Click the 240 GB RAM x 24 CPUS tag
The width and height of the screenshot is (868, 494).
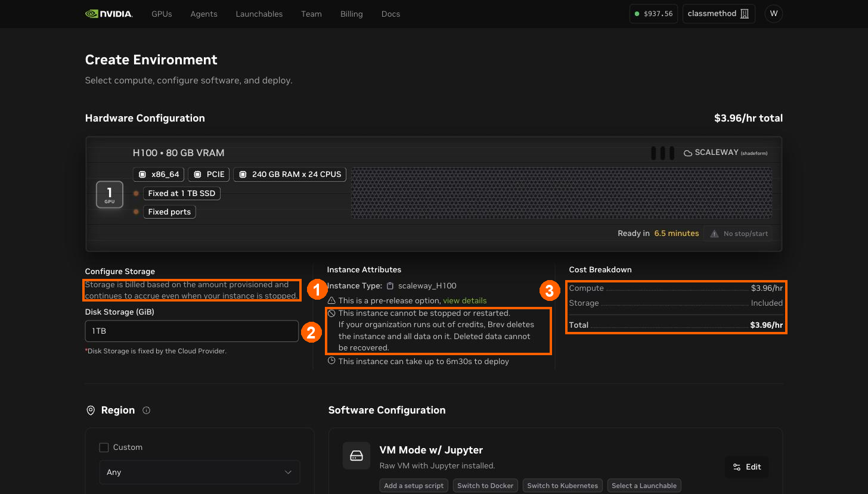[290, 175]
